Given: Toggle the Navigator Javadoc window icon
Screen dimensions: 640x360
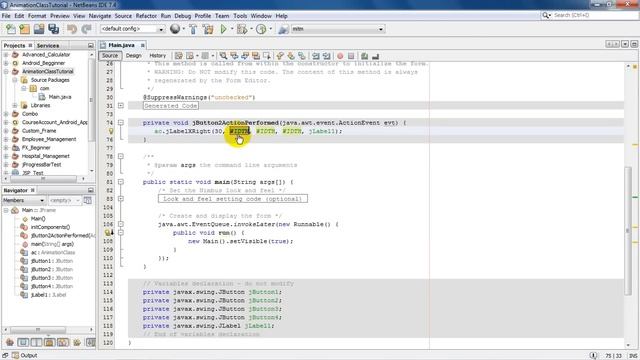Looking at the screenshot, I should pos(87,200).
